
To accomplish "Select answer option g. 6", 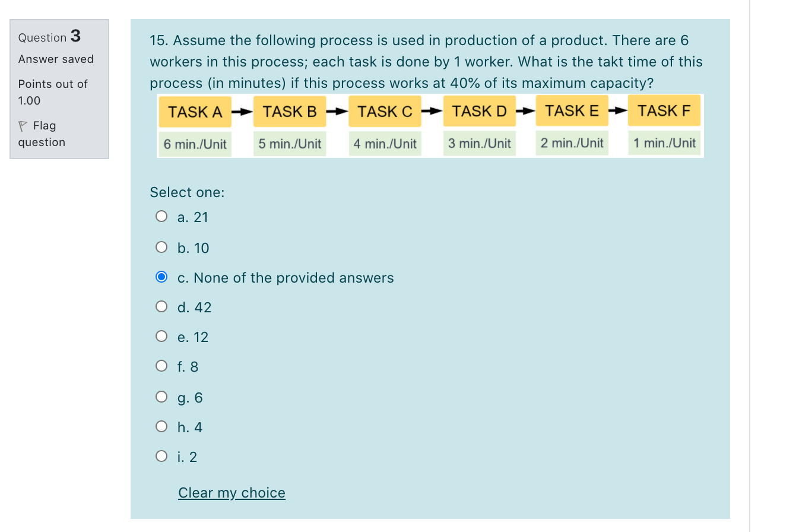I will 161,397.
